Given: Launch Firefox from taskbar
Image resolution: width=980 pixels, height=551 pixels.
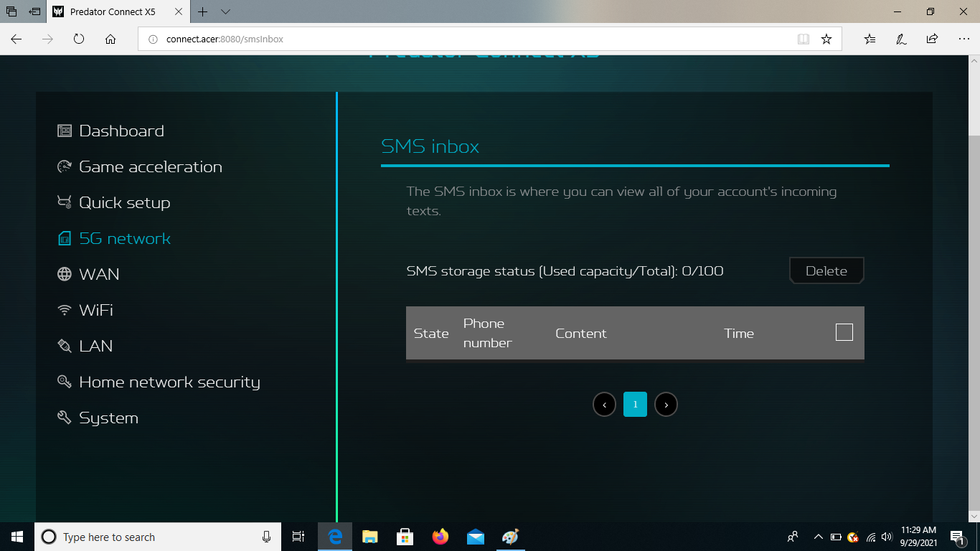Looking at the screenshot, I should pos(440,537).
